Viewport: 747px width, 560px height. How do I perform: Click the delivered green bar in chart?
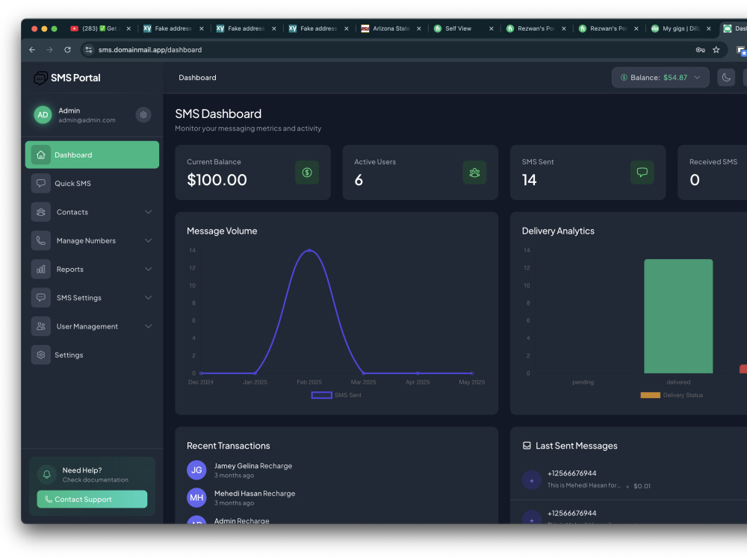[x=678, y=316]
